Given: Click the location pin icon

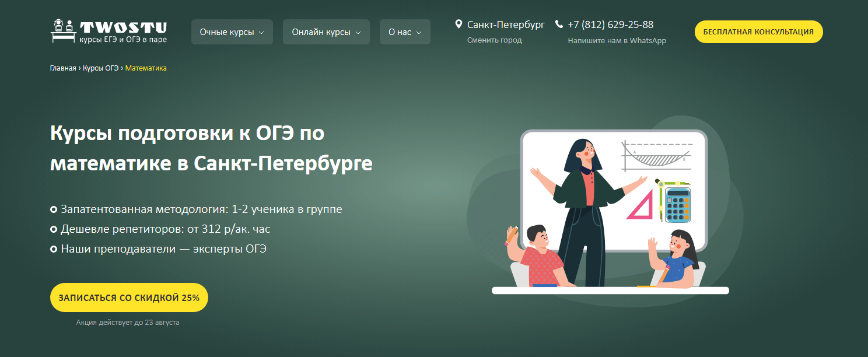Looking at the screenshot, I should (x=459, y=24).
